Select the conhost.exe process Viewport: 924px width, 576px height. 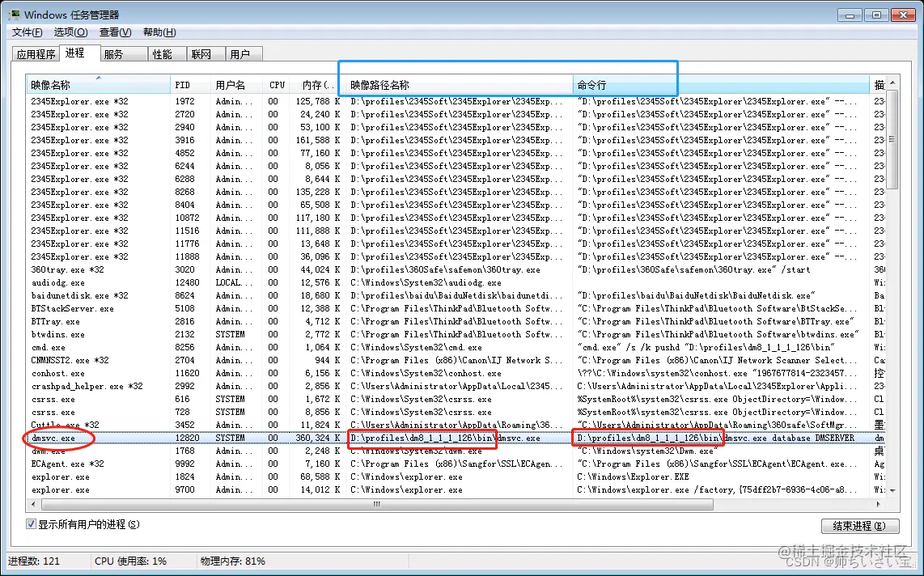[x=456, y=374]
